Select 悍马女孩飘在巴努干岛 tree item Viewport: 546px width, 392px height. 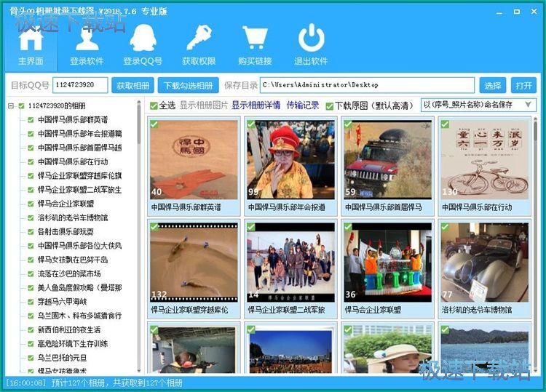tap(73, 260)
